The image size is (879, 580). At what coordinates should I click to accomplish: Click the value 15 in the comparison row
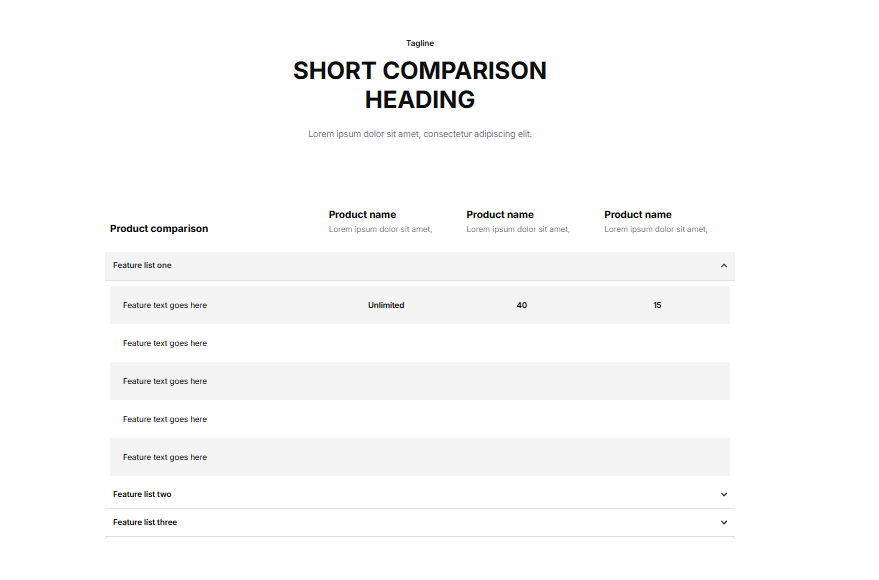[x=657, y=304]
